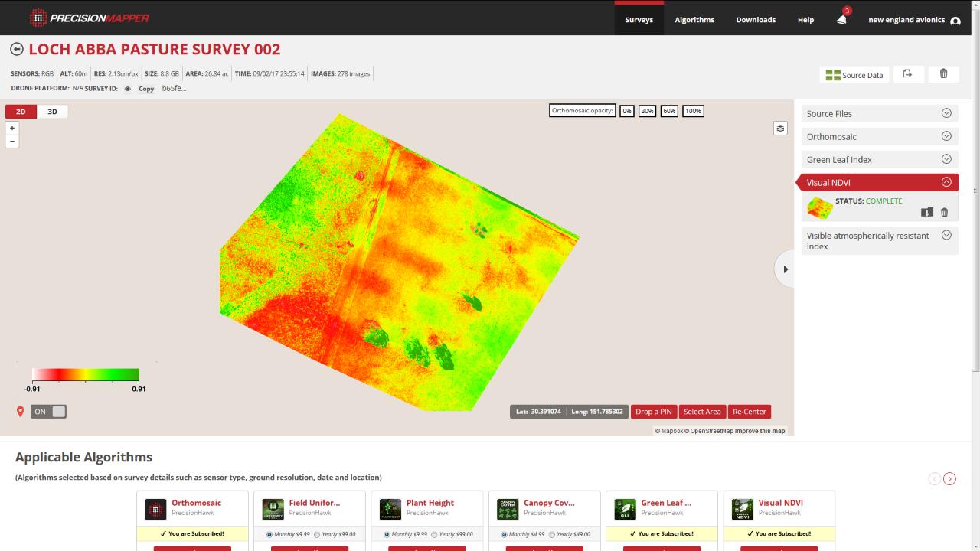Viewport: 980px width, 551px height.
Task: Open the user account avatar icon
Action: click(x=955, y=21)
